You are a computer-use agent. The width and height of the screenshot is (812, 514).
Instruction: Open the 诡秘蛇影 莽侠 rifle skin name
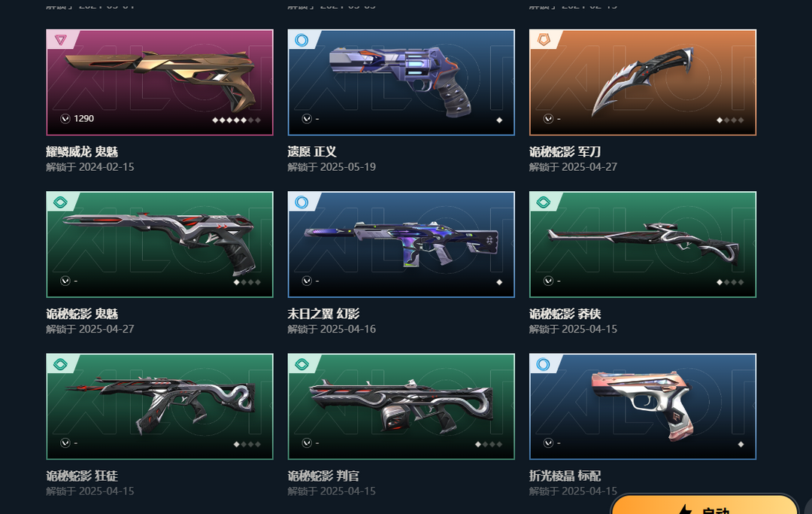pyautogui.click(x=565, y=314)
